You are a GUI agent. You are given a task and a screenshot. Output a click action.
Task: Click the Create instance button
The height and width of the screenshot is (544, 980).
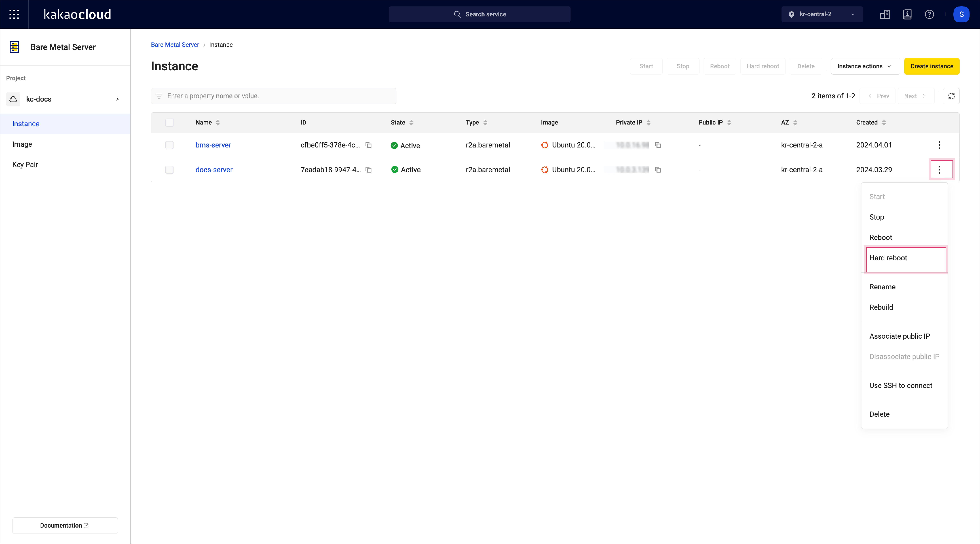click(x=932, y=66)
